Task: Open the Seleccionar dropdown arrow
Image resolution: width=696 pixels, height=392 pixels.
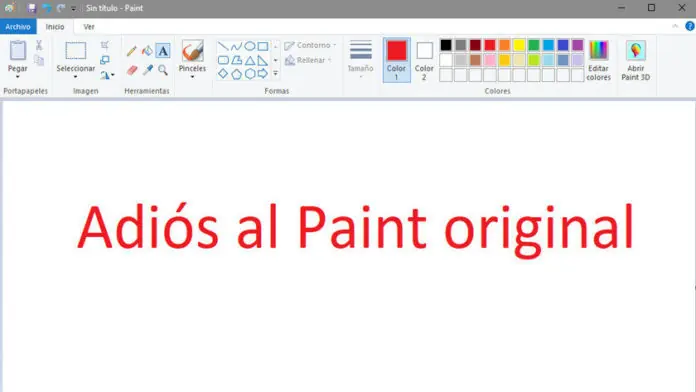Action: [x=75, y=77]
